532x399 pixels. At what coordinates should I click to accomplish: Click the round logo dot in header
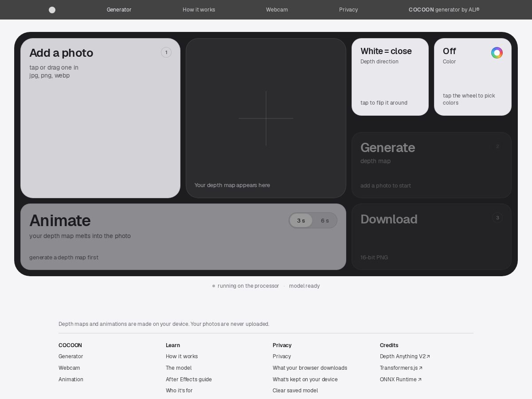pyautogui.click(x=52, y=10)
